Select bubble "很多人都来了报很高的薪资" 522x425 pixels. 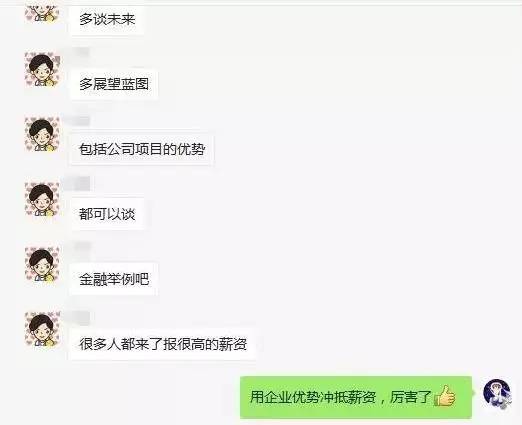click(x=163, y=344)
